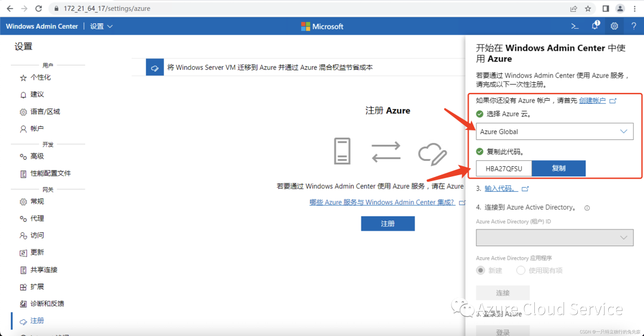The height and width of the screenshot is (336, 644).
Task: Bookmark this page with star icon
Action: pos(588,8)
